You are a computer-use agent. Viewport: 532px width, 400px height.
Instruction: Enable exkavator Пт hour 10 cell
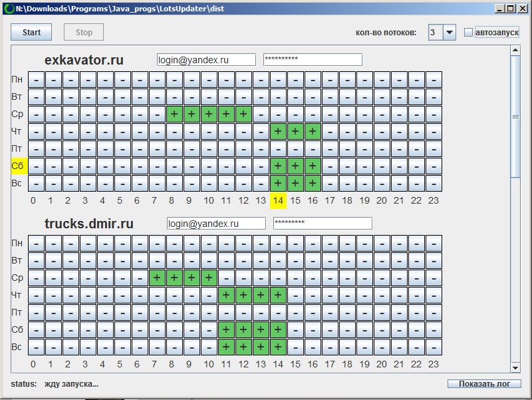pos(209,148)
